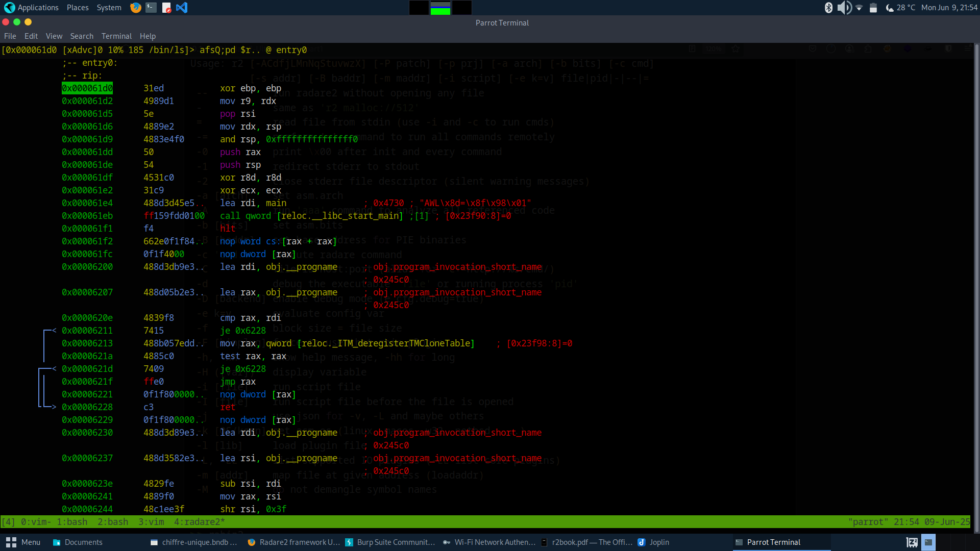980x551 pixels.
Task: Open the Search menu in the menu bar
Action: (82, 36)
